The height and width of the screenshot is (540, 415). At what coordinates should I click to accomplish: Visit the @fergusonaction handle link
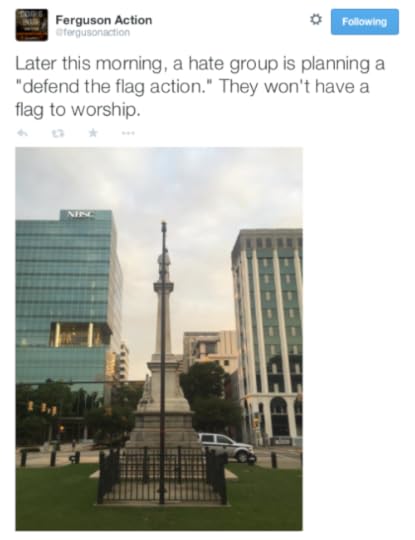(93, 32)
